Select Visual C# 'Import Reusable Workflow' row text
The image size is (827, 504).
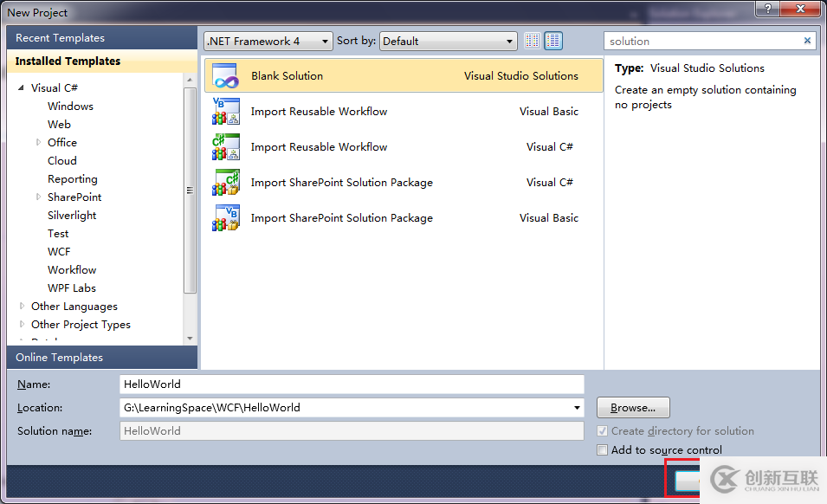pyautogui.click(x=319, y=146)
